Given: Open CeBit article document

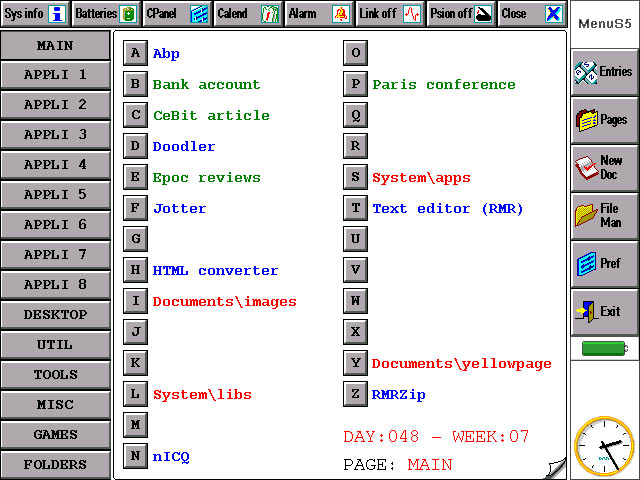Looking at the screenshot, I should (x=211, y=116).
